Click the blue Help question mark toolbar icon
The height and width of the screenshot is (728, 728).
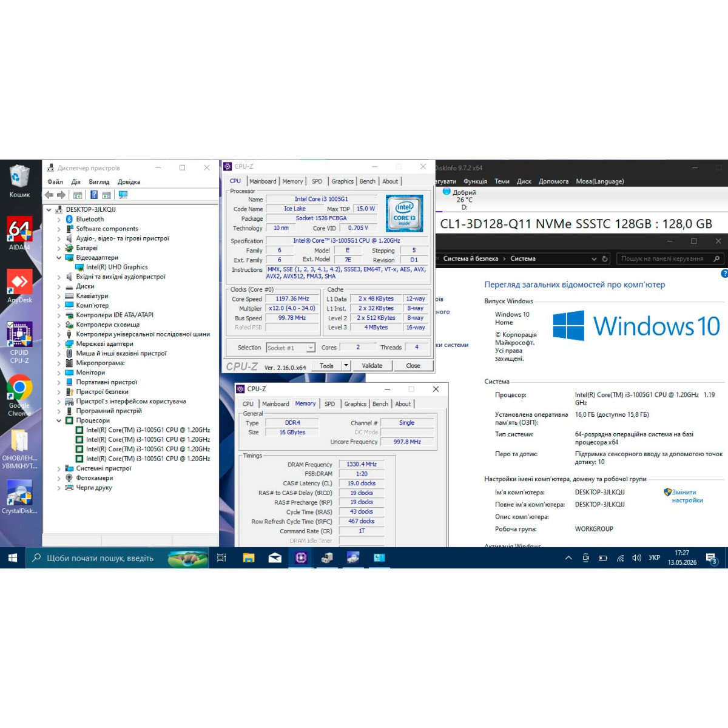click(x=94, y=195)
